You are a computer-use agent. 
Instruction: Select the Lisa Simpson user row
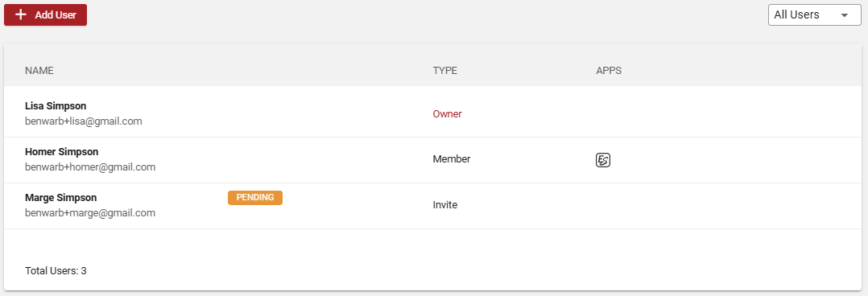point(433,114)
